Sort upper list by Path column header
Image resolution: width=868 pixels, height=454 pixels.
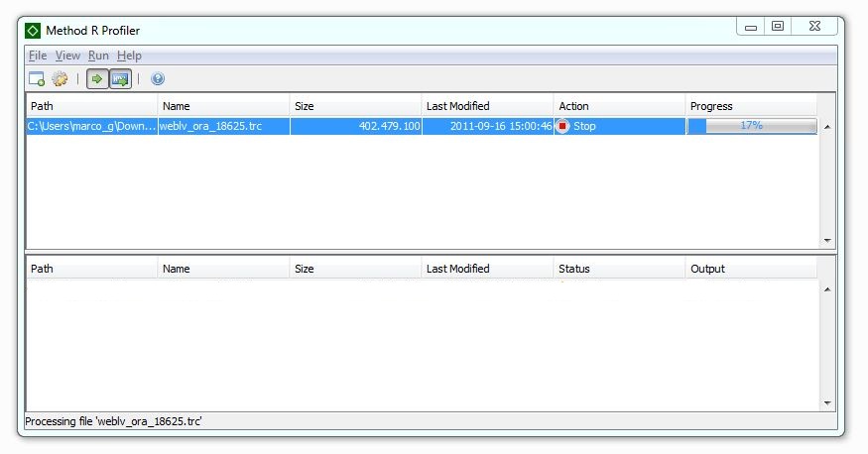(x=92, y=106)
